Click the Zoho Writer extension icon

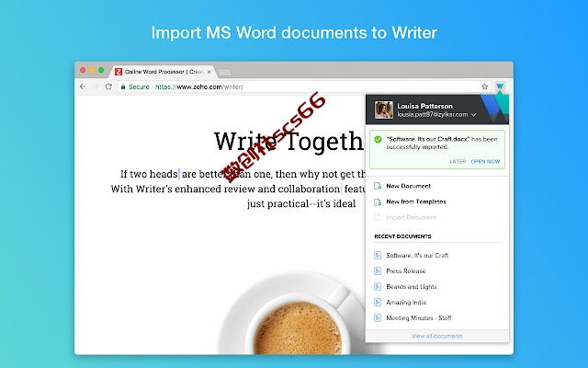(x=500, y=86)
